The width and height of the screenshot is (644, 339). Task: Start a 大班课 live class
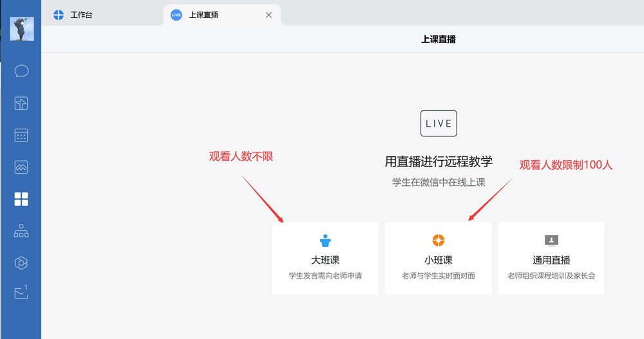pos(325,259)
